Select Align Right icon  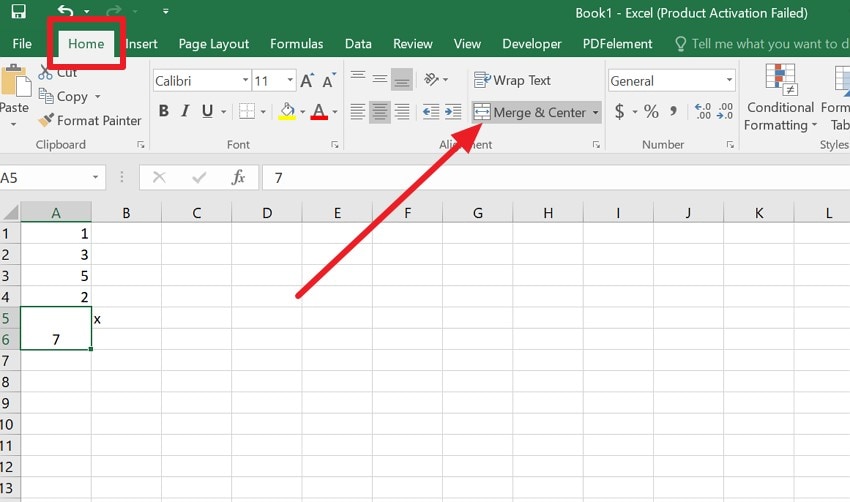402,112
